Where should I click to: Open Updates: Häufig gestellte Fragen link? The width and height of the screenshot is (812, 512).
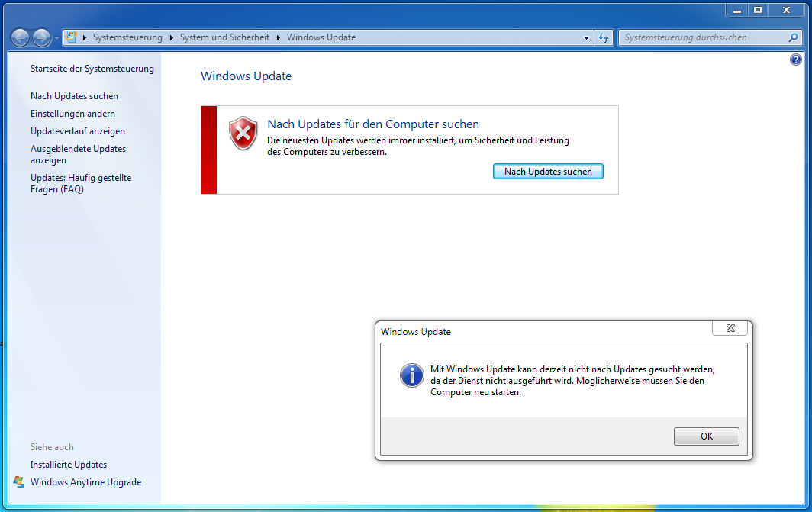click(81, 183)
